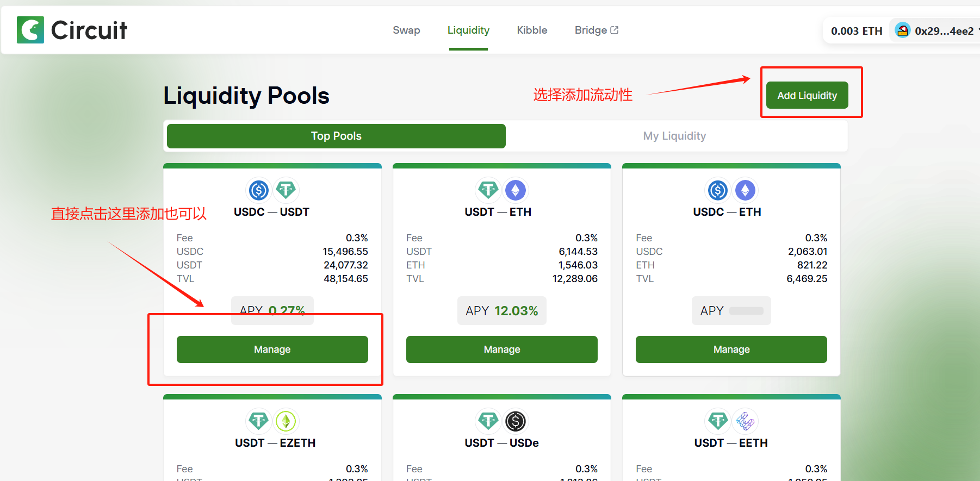
Task: Manage the USDC—USDT pool
Action: tap(272, 349)
